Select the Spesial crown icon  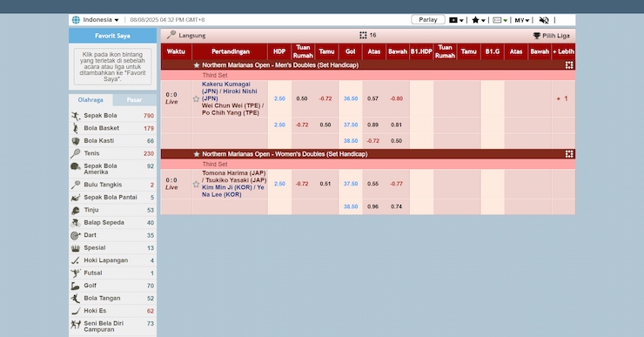(x=76, y=248)
